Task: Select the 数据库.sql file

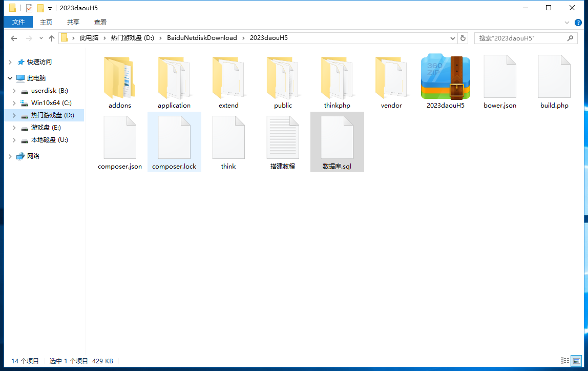Action: pos(337,137)
